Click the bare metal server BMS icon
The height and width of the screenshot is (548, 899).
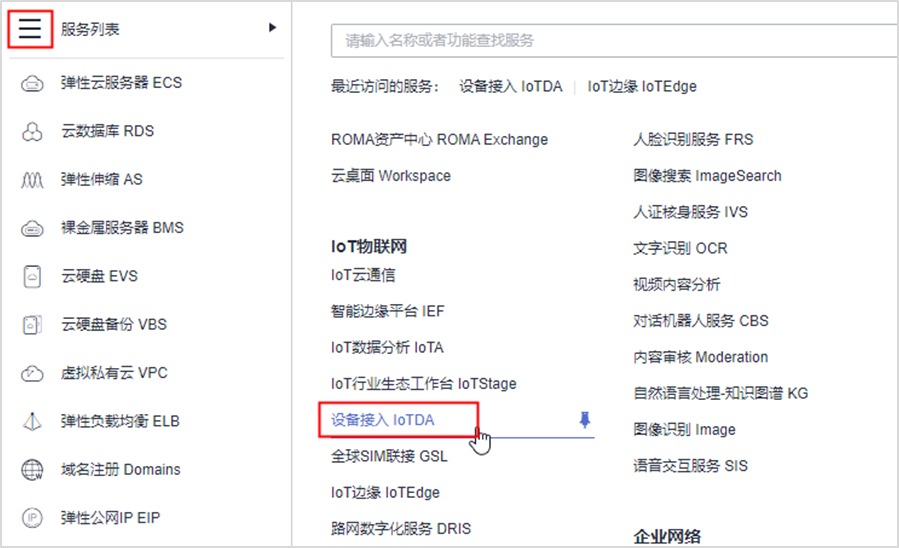point(32,228)
